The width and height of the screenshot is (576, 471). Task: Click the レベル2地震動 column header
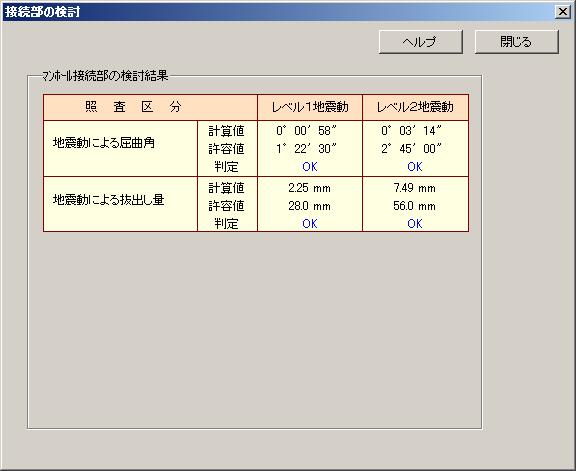click(415, 107)
